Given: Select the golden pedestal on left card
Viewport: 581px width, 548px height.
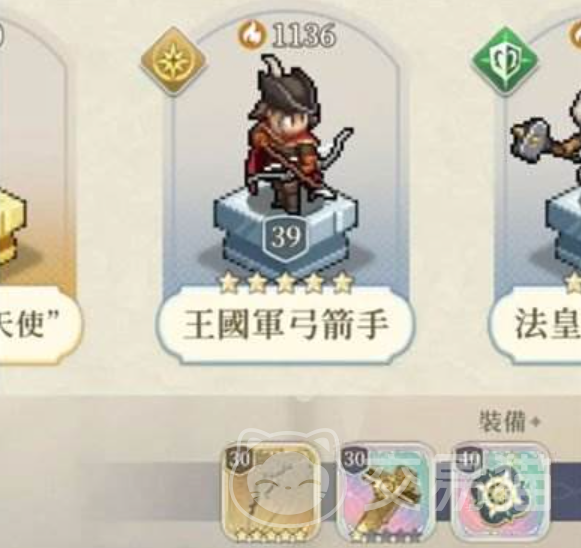Looking at the screenshot, I should pyautogui.click(x=12, y=226).
